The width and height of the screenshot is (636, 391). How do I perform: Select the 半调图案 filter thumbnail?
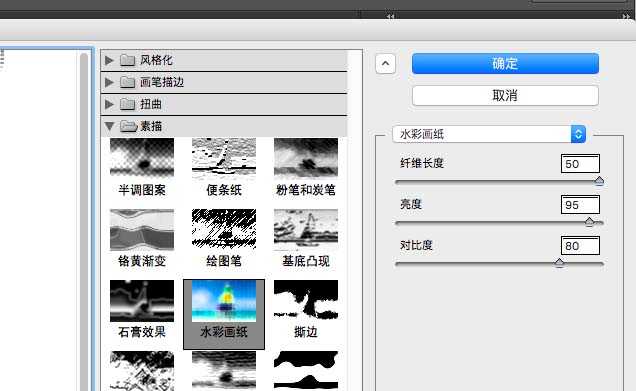point(142,157)
